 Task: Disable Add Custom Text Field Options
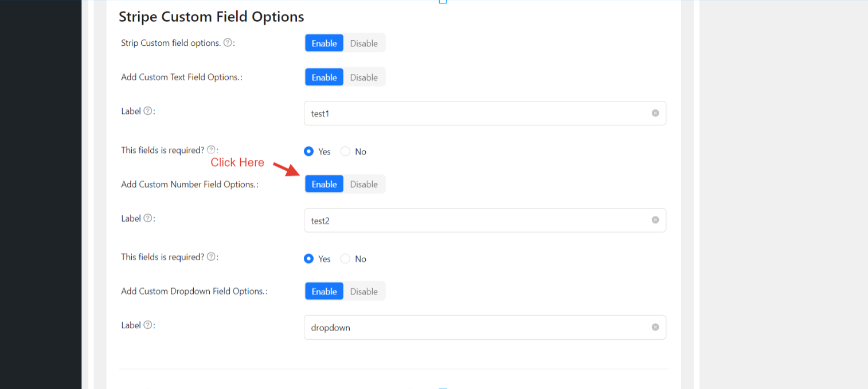pyautogui.click(x=363, y=77)
